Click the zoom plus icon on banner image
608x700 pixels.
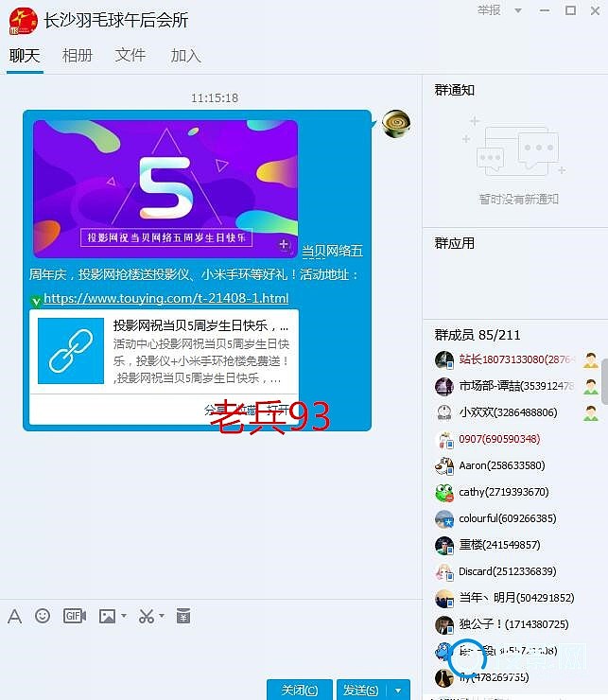click(x=284, y=244)
